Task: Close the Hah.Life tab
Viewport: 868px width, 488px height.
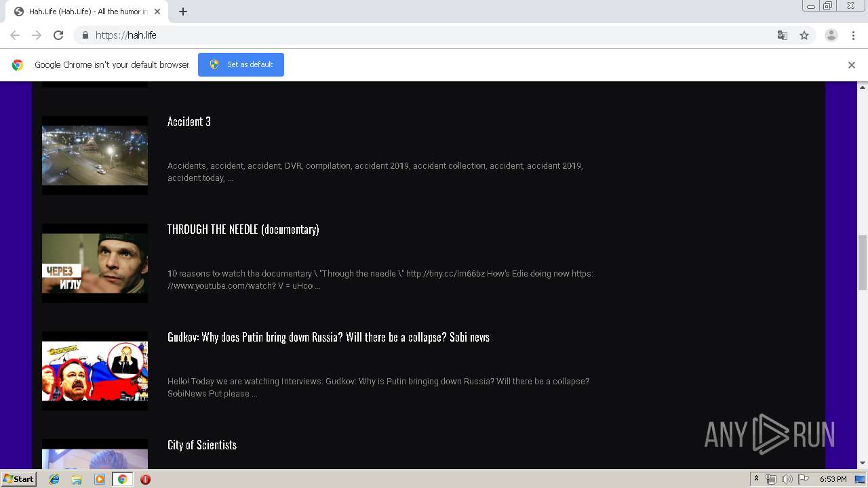Action: pyautogui.click(x=157, y=12)
